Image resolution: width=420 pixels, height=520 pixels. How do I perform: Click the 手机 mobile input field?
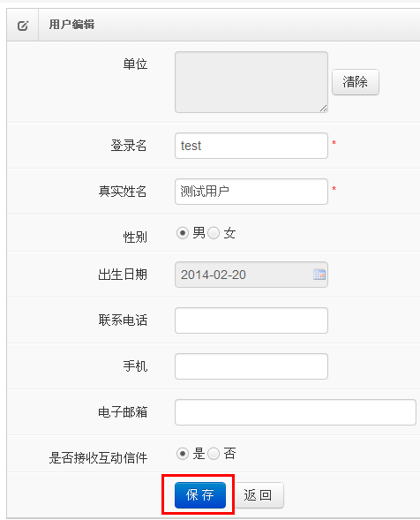tap(251, 366)
